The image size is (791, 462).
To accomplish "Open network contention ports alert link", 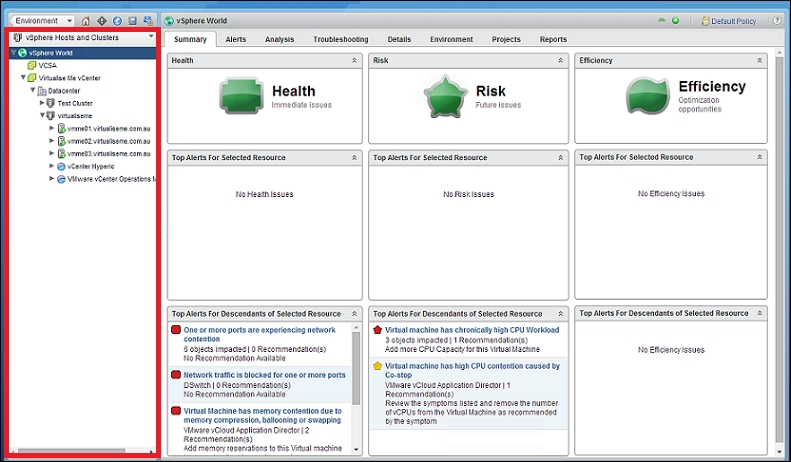I will [x=259, y=334].
